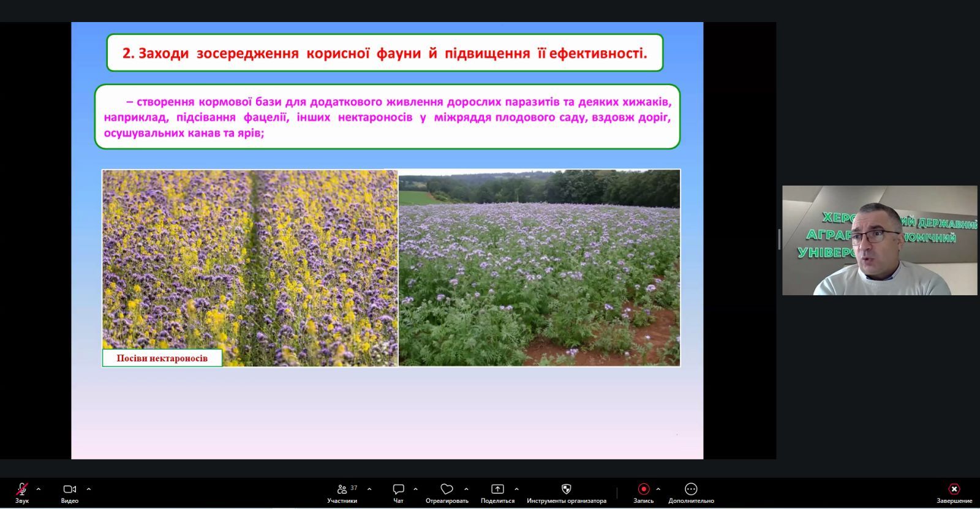Unmute the microphone (Звук)
Screen dimensions: 980x509
(21, 489)
